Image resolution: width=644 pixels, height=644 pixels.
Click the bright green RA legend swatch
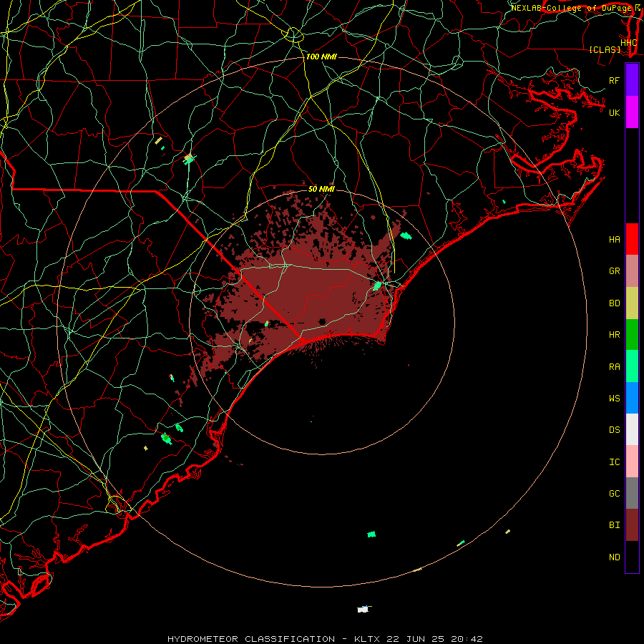coord(632,366)
